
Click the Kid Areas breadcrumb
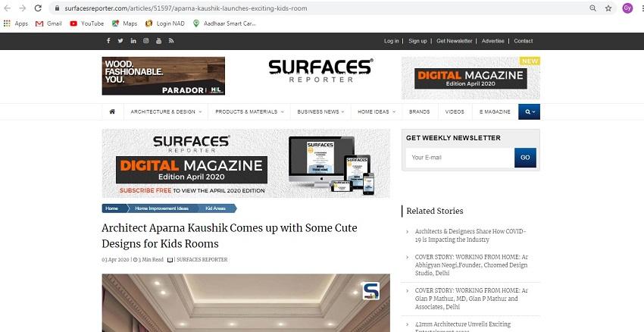tap(216, 208)
